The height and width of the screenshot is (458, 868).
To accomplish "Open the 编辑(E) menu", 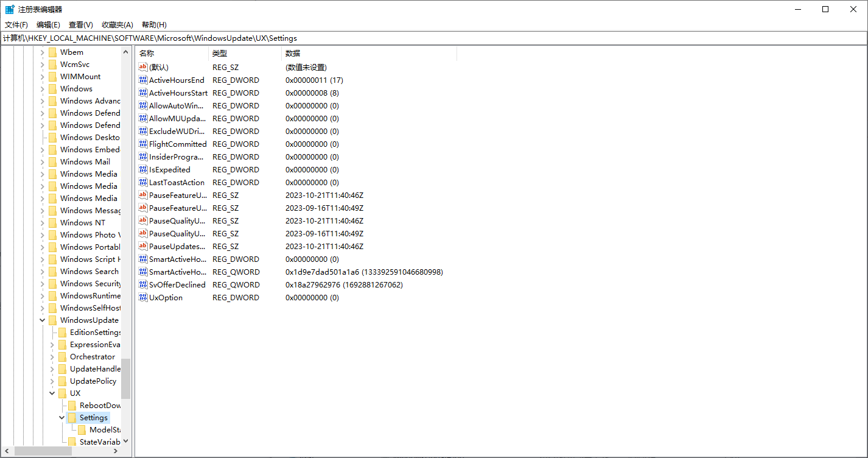I will click(48, 24).
